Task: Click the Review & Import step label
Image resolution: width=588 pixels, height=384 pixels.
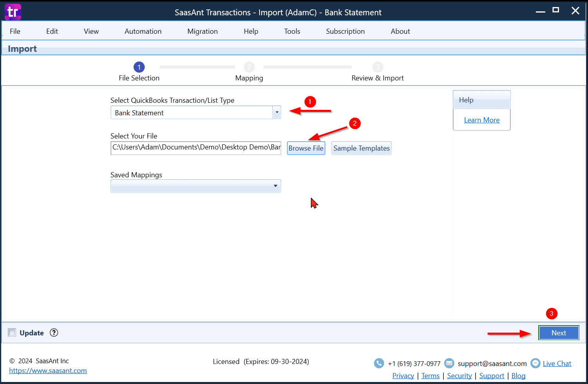Action: 377,78
